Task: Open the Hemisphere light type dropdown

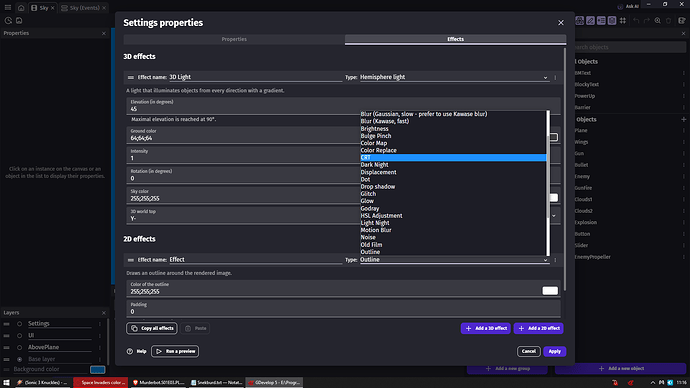Action: click(454, 77)
